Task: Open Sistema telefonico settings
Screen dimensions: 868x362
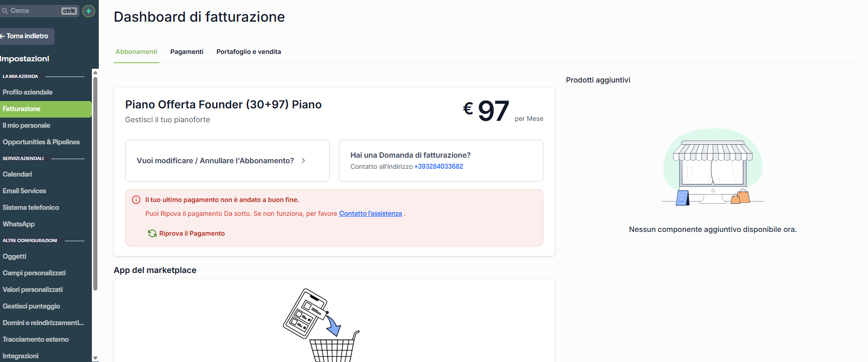Action: [31, 207]
